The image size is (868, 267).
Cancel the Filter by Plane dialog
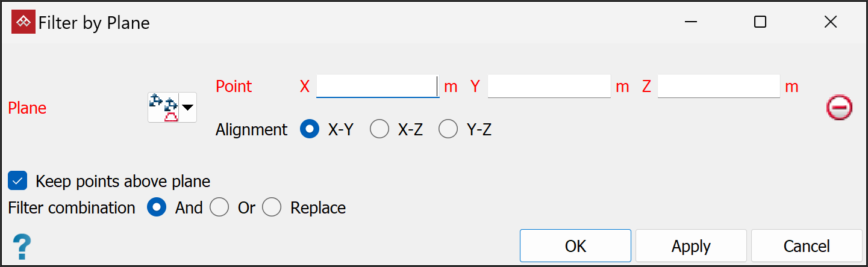[806, 246]
